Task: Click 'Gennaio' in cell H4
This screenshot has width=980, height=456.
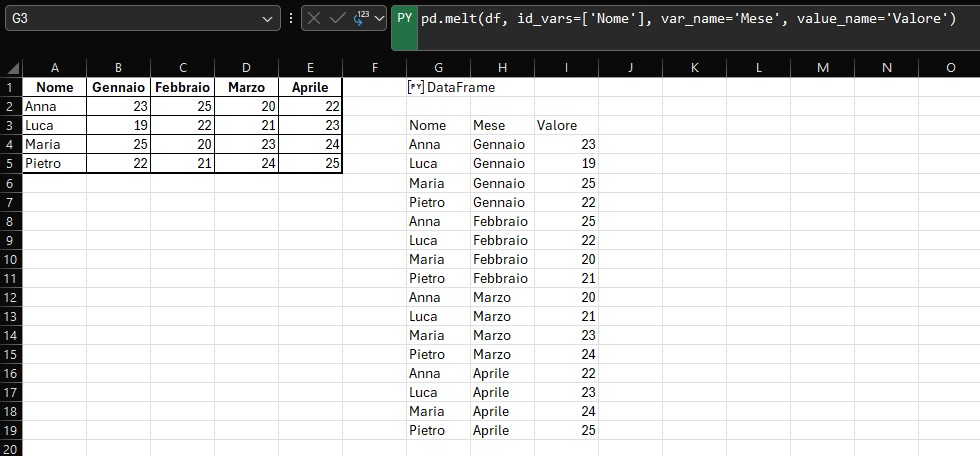Action: click(499, 145)
